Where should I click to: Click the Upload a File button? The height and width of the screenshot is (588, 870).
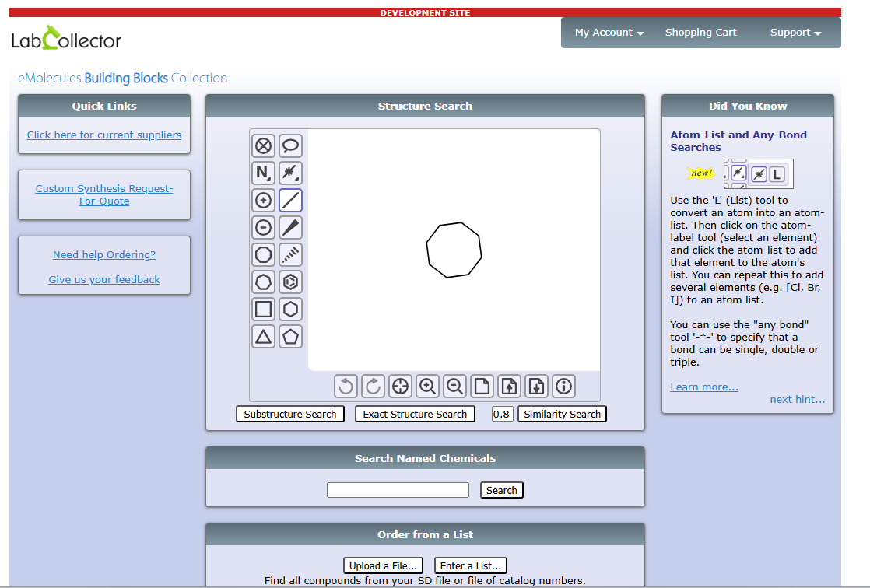coord(383,565)
